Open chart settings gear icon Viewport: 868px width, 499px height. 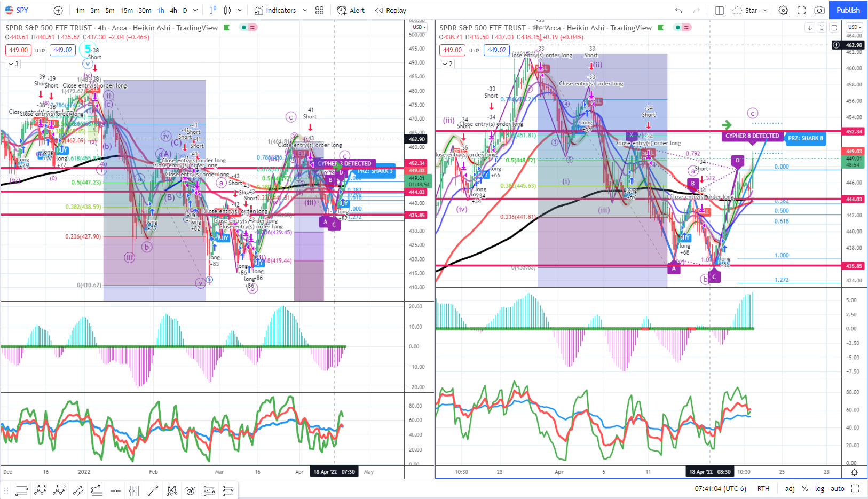(x=783, y=10)
